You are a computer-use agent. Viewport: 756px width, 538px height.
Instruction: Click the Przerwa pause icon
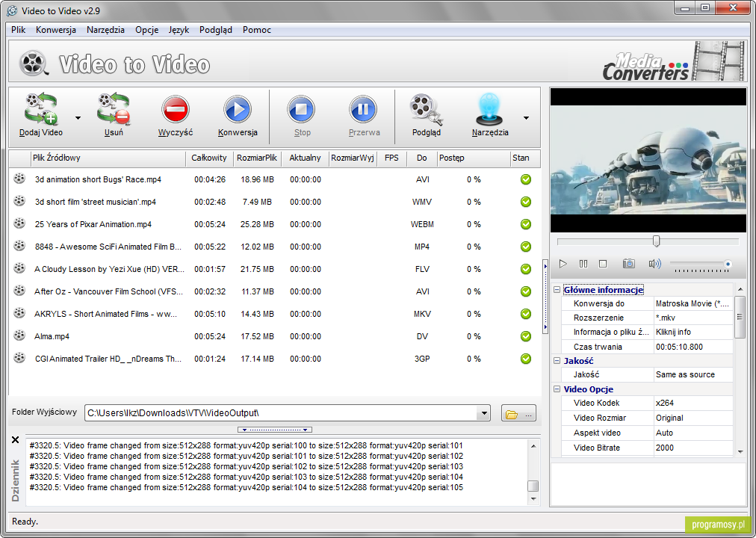coord(364,109)
